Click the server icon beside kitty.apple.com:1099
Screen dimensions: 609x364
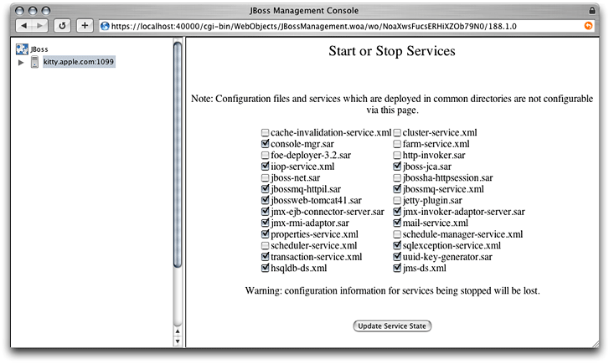[34, 62]
